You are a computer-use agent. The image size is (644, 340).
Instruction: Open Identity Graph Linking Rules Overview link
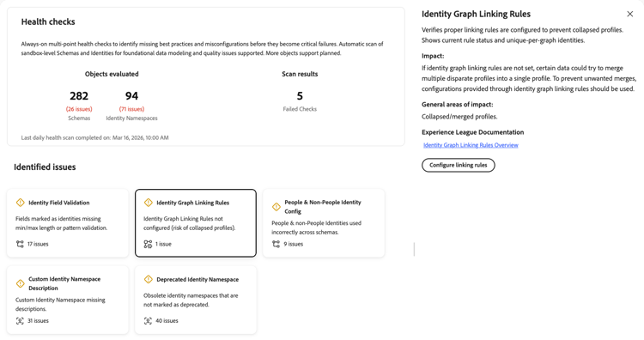tap(471, 145)
